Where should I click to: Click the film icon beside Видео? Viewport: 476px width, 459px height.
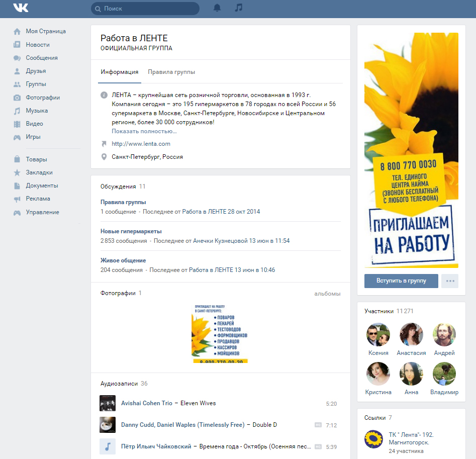point(17,124)
